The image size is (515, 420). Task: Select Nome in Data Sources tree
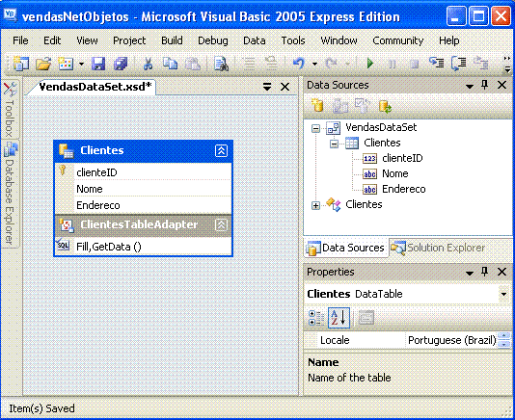pyautogui.click(x=395, y=173)
